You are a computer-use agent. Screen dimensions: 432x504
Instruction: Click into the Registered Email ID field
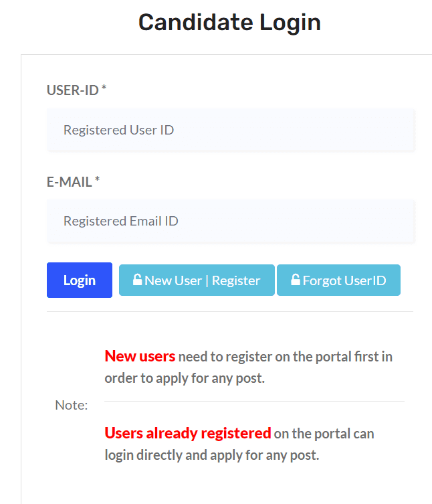coord(231,221)
